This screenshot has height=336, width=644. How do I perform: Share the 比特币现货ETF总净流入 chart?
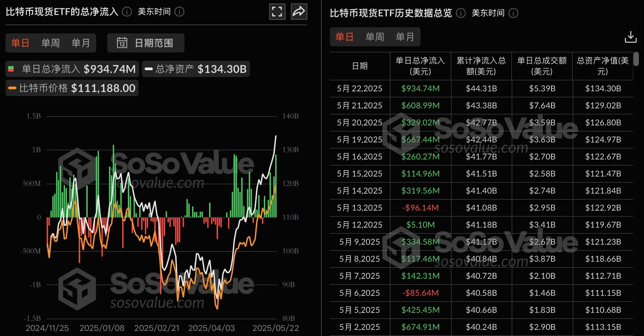(x=298, y=11)
